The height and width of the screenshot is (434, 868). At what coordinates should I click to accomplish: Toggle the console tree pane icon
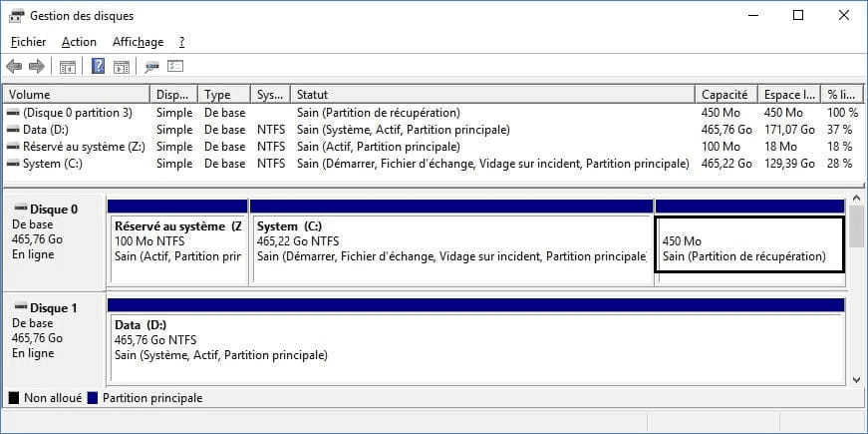click(68, 67)
